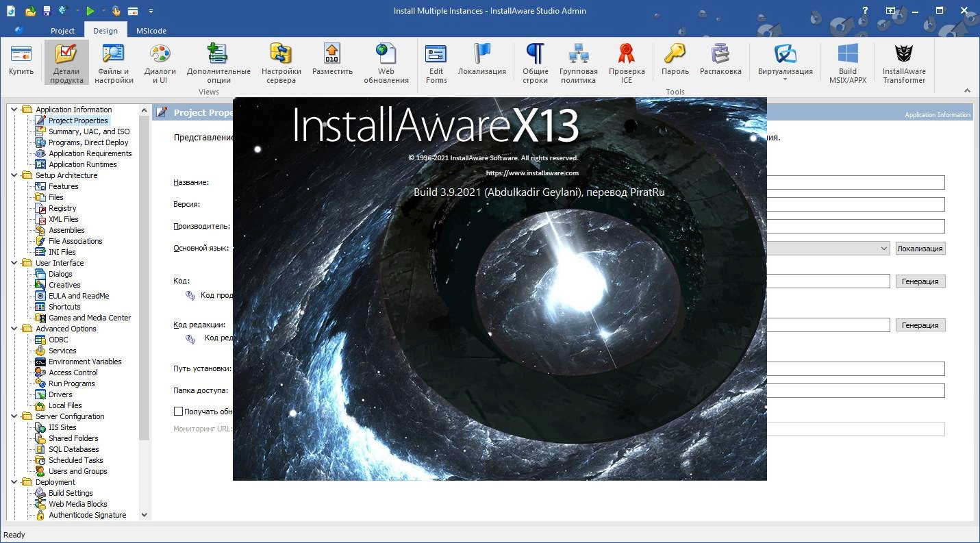Select Детали продукта in the ribbon
The width and height of the screenshot is (980, 543).
coord(66,62)
